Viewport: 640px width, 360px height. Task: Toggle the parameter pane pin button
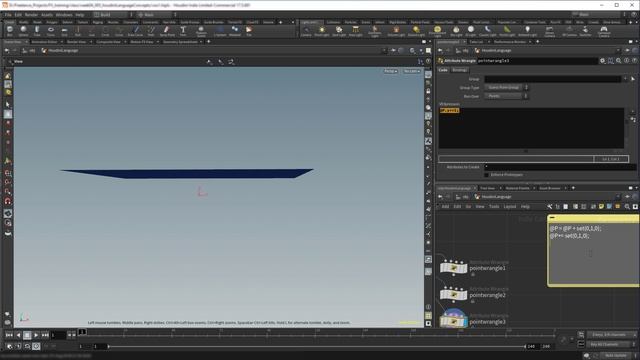pyautogui.click(x=627, y=51)
